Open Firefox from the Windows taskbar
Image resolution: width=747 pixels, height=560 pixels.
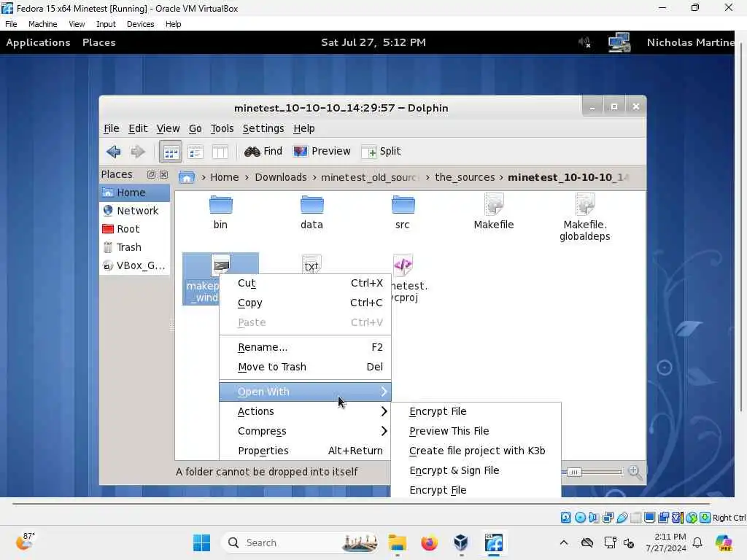pos(429,542)
